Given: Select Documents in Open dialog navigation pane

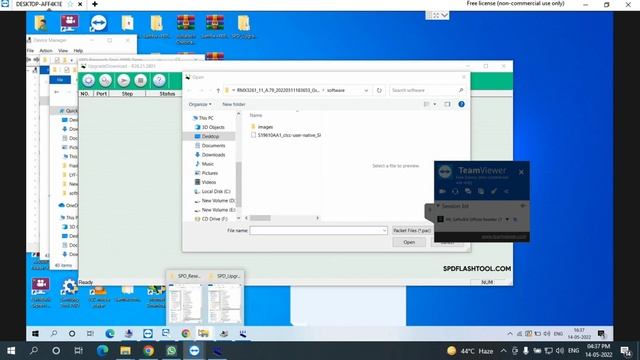Looking at the screenshot, I should click(x=213, y=146).
